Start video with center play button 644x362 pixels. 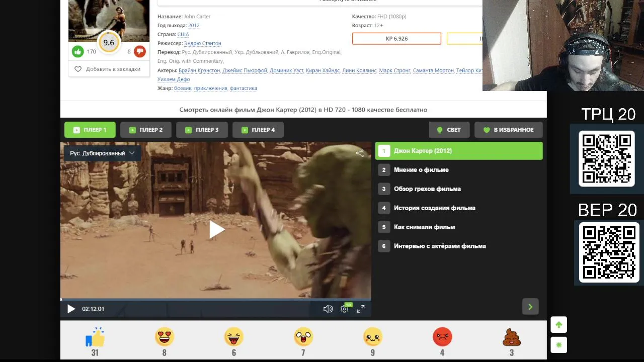(x=216, y=230)
